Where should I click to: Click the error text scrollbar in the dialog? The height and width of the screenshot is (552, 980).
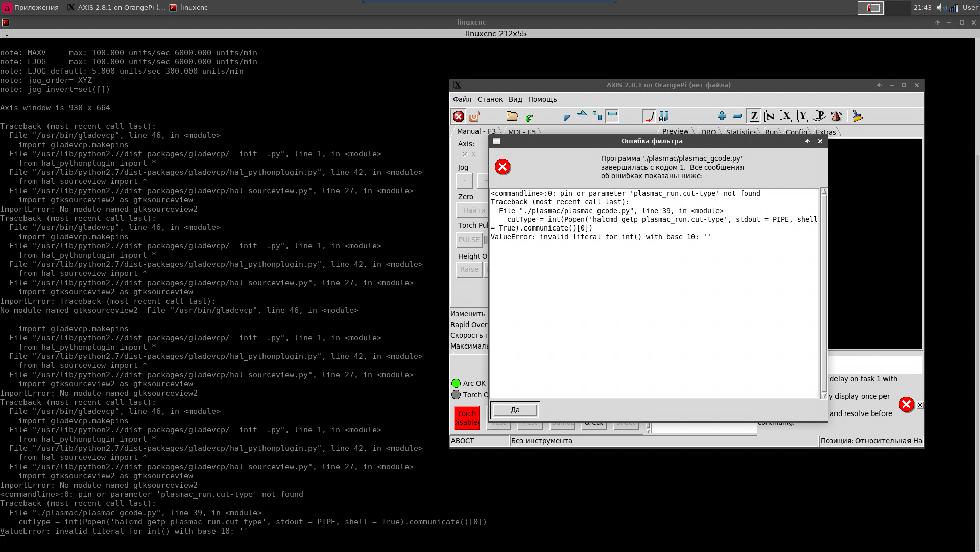[x=823, y=293]
